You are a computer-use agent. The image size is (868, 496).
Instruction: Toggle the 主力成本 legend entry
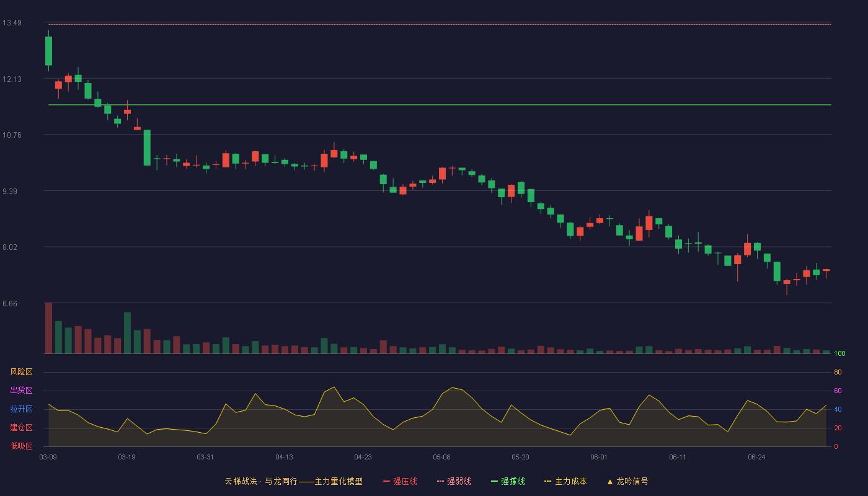coord(565,481)
